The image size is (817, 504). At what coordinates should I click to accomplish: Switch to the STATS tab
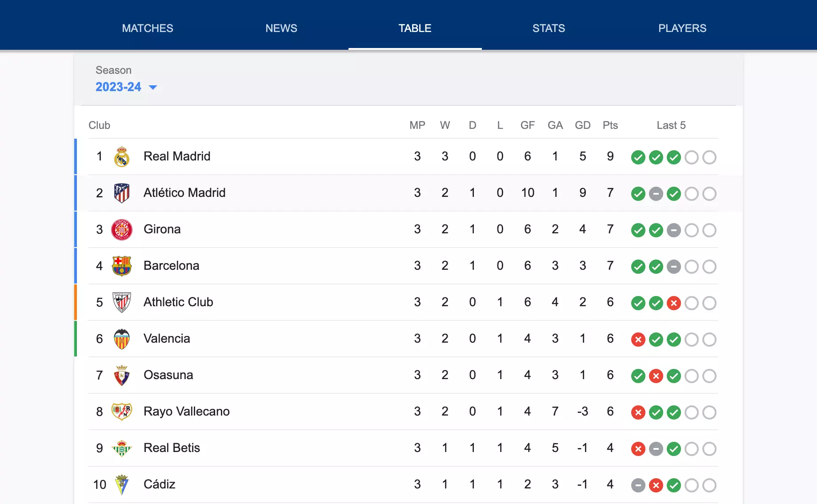(x=548, y=28)
